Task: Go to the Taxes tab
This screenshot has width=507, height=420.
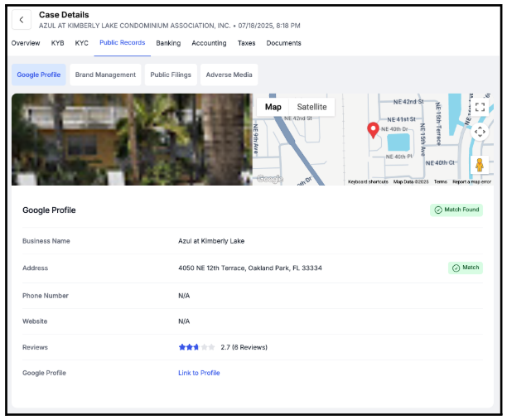Action: tap(246, 43)
